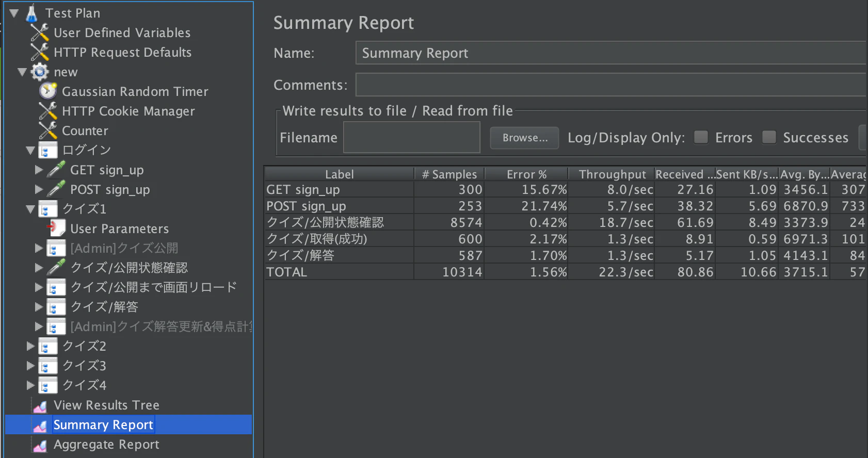Click the Filename input field
The image size is (868, 458).
pyautogui.click(x=412, y=138)
